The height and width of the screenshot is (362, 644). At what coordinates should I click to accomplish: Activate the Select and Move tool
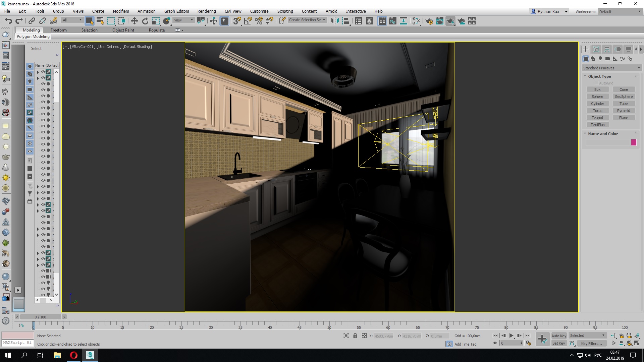134,21
